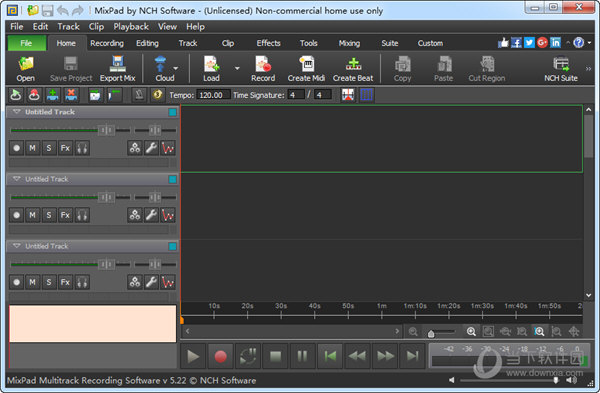600x393 pixels.
Task: Create a MIDI clip with Create Midi
Action: 306,69
